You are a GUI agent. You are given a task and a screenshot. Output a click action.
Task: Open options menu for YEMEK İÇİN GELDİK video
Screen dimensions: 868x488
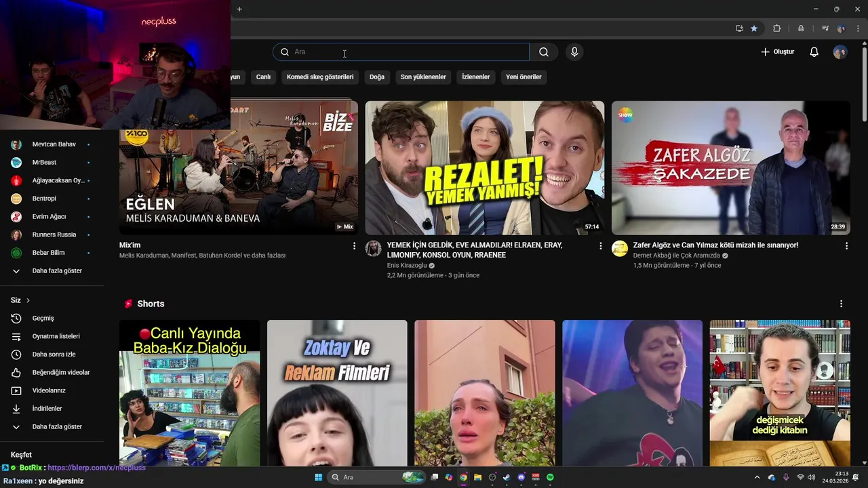coord(600,246)
